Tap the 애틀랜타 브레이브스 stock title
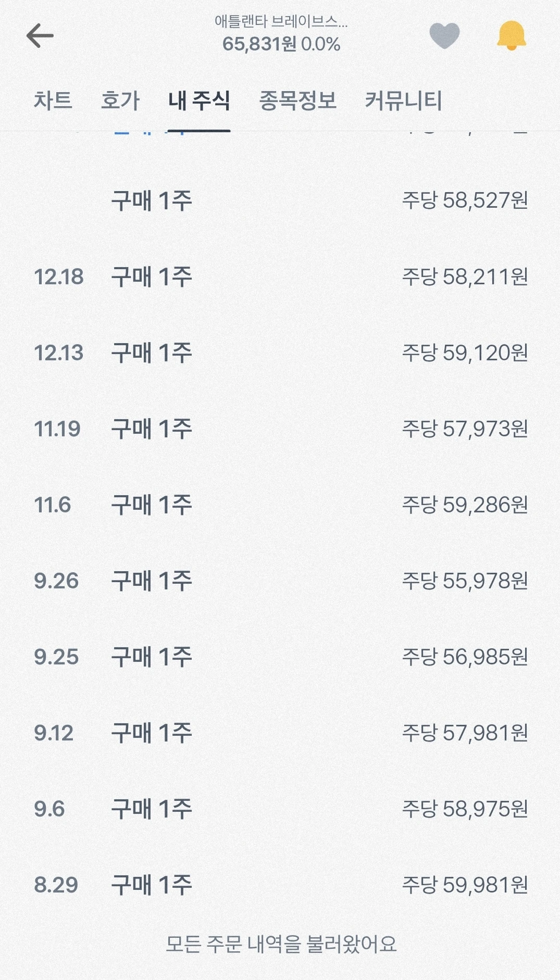This screenshot has height=980, width=560. pos(281,21)
